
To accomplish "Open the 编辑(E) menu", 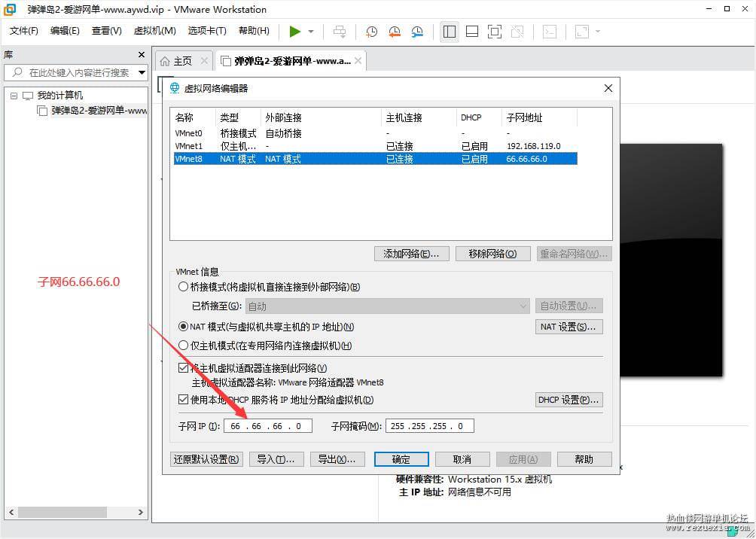I will [x=65, y=31].
